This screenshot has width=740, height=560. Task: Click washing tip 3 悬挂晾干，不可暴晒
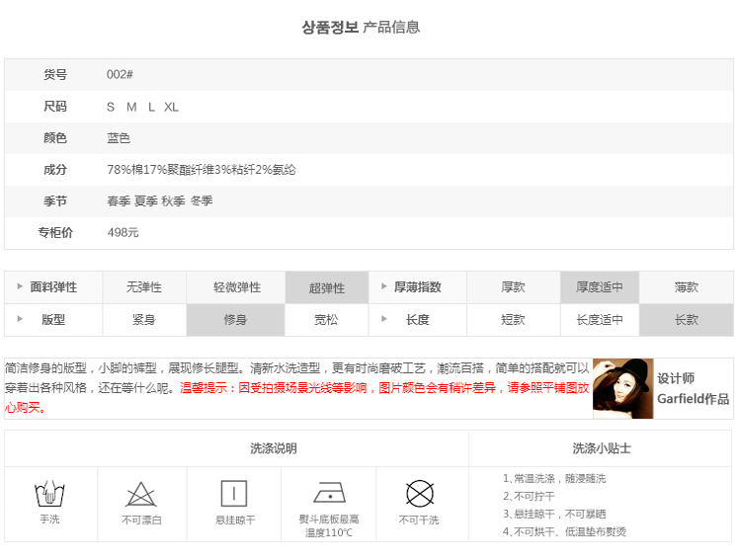point(554,514)
